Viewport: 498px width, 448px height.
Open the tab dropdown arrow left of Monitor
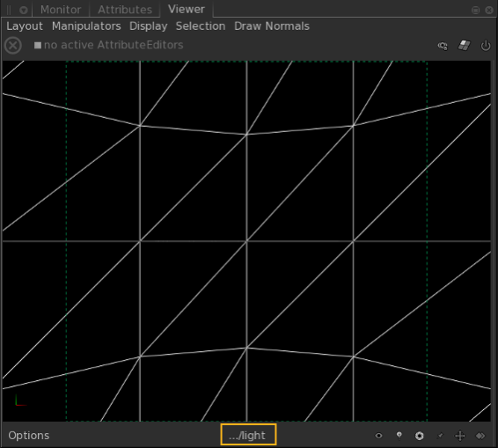point(23,11)
